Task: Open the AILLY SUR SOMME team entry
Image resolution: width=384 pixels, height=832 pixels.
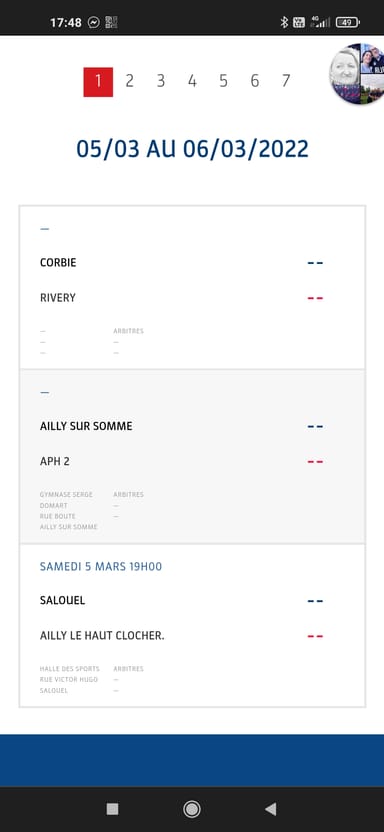Action: [x=86, y=426]
